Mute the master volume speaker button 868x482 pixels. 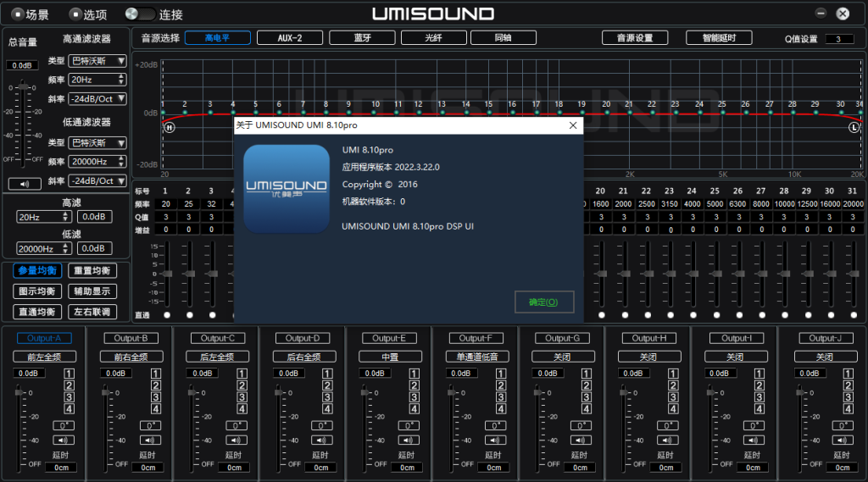pyautogui.click(x=25, y=184)
